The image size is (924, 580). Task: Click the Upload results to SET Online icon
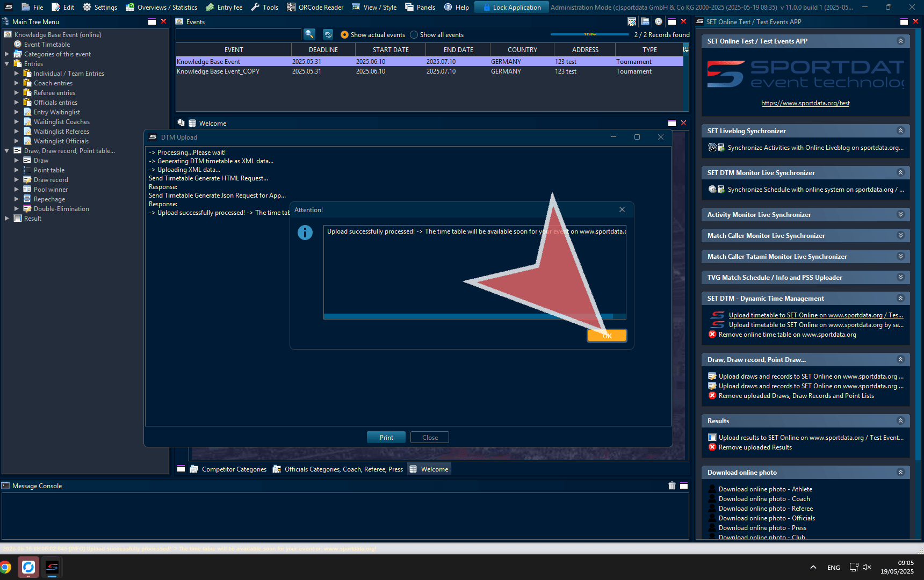click(712, 438)
